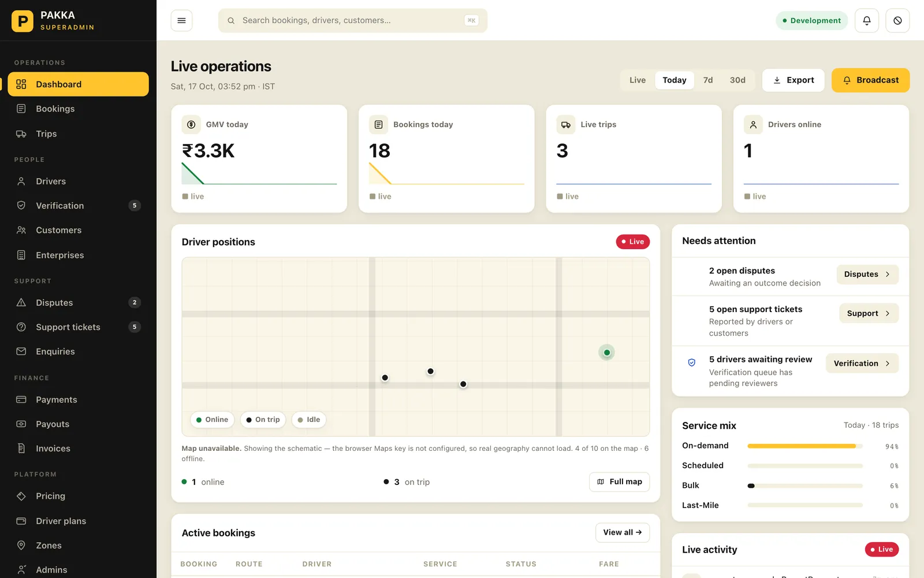Click the red Live badge in Driver positions
Viewport: 924px width, 578px height.
[x=632, y=242]
